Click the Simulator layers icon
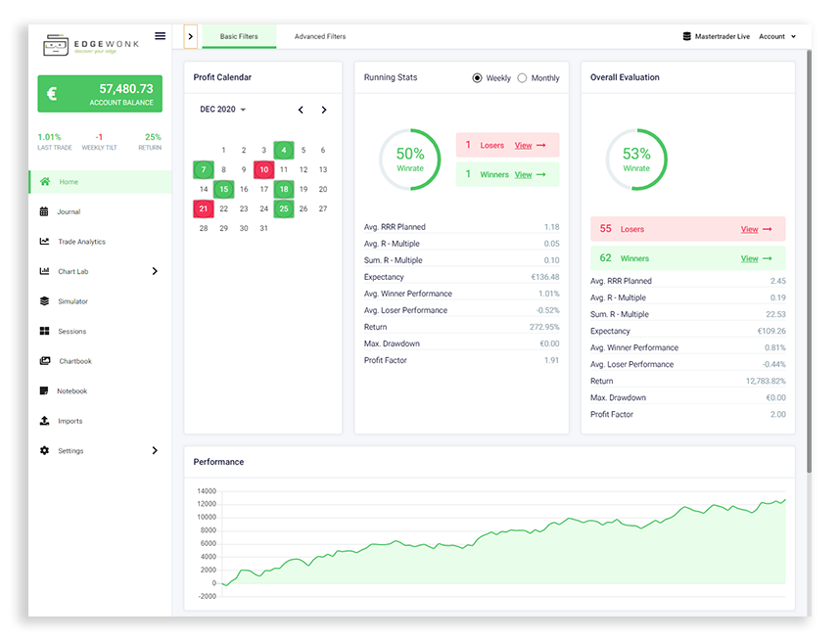840x641 pixels. [44, 301]
